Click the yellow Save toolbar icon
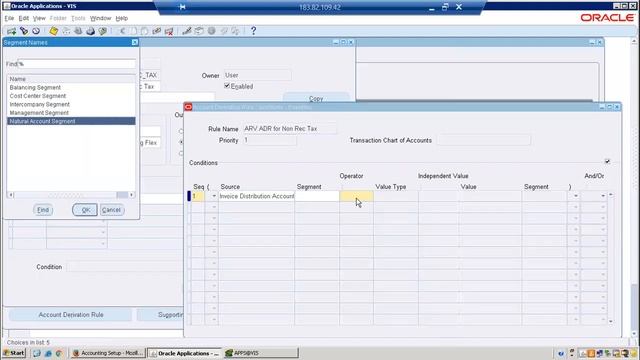This screenshot has width=640, height=360. [53, 31]
